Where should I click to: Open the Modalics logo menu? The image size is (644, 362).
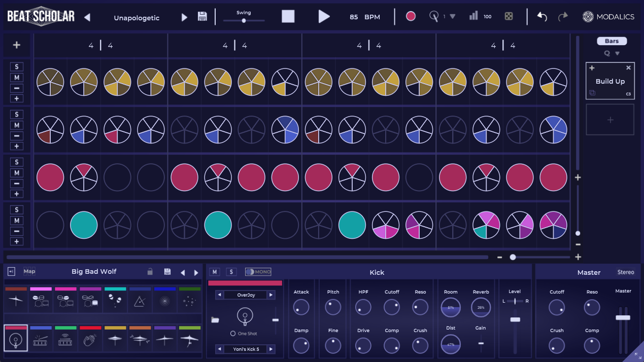tap(608, 17)
